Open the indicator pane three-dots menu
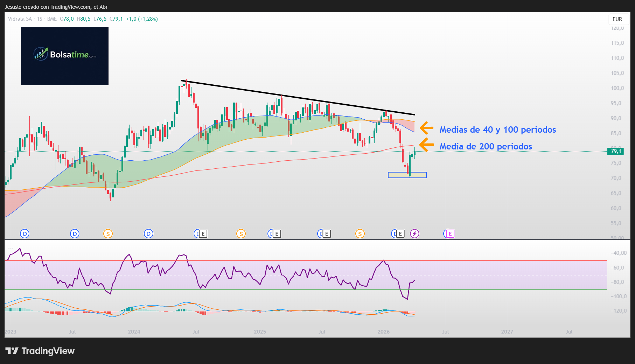This screenshot has height=364, width=635. point(11,247)
